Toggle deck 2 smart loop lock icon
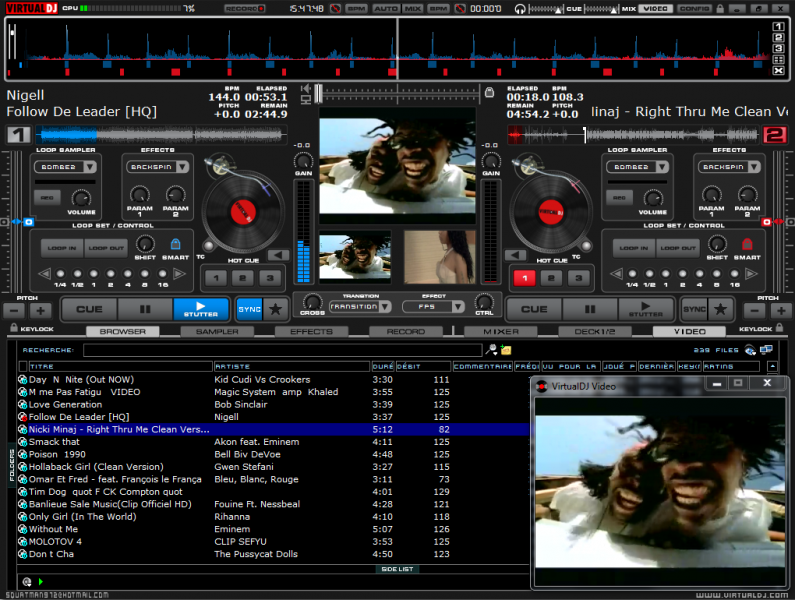This screenshot has height=600, width=795. point(747,244)
